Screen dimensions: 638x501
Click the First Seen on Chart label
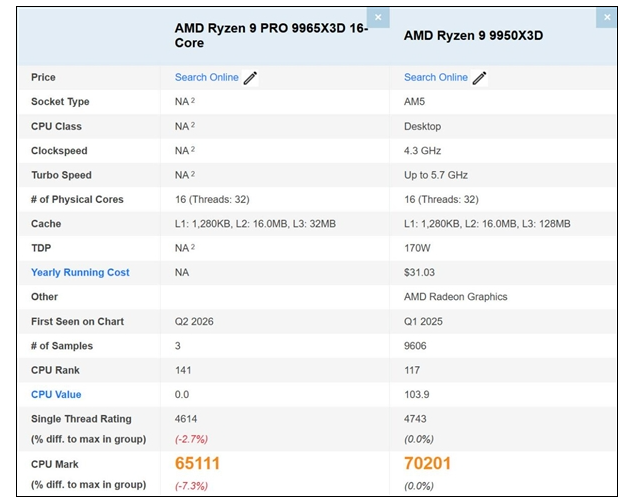77,322
